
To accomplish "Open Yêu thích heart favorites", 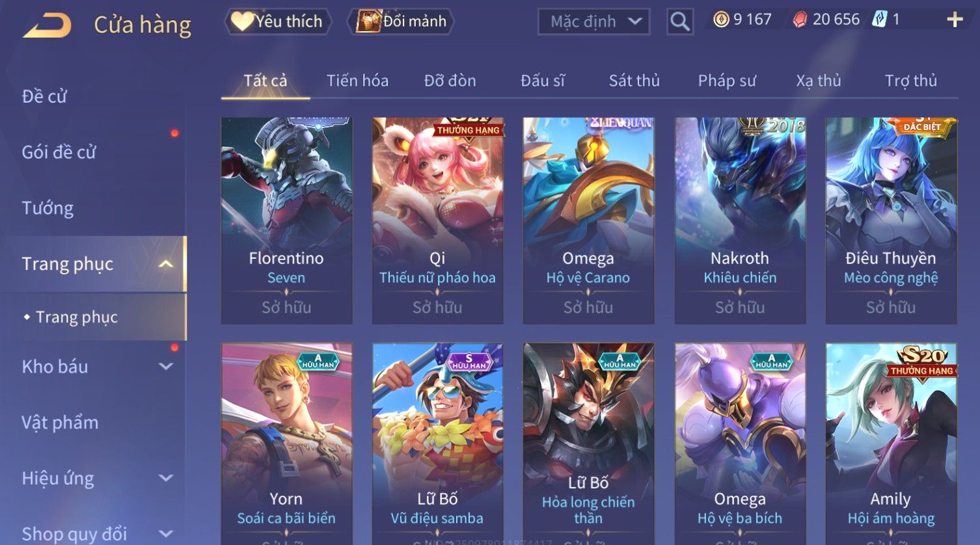I will tap(278, 21).
